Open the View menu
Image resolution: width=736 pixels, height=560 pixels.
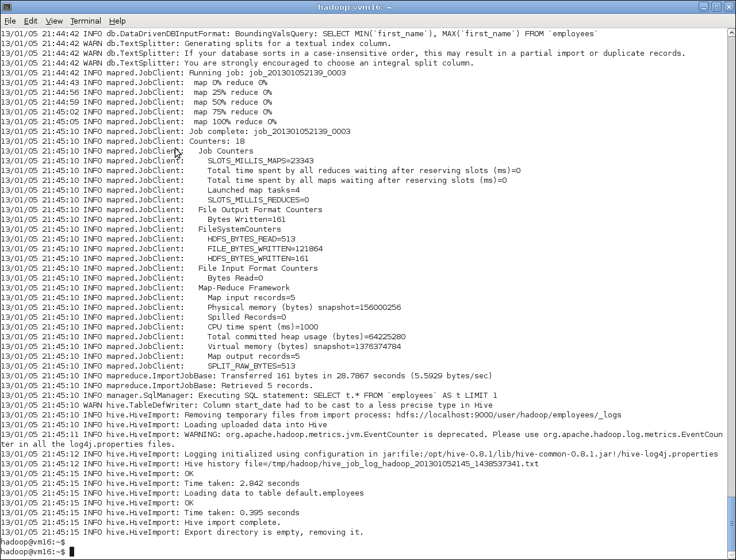point(54,21)
